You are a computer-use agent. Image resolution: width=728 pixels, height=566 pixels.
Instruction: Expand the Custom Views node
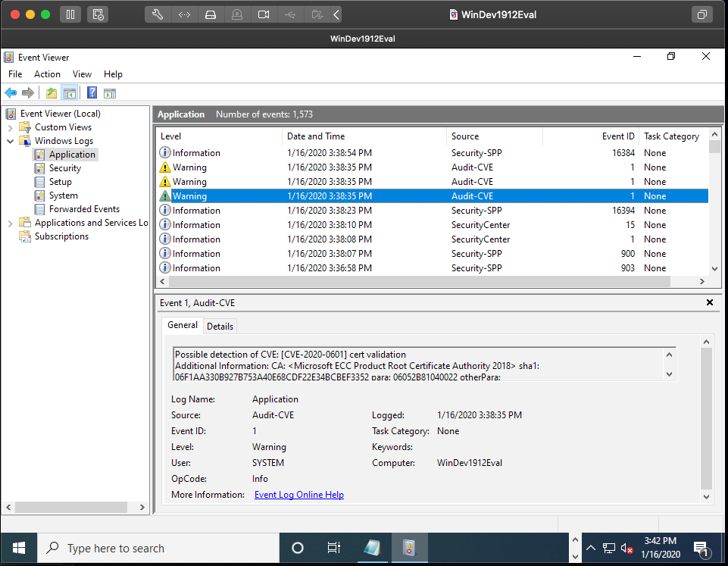point(11,127)
